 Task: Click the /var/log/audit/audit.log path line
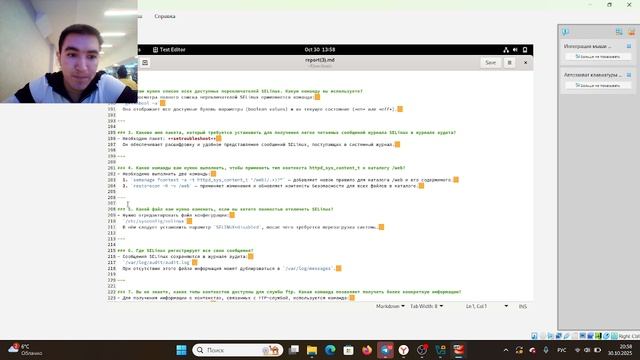point(157,262)
